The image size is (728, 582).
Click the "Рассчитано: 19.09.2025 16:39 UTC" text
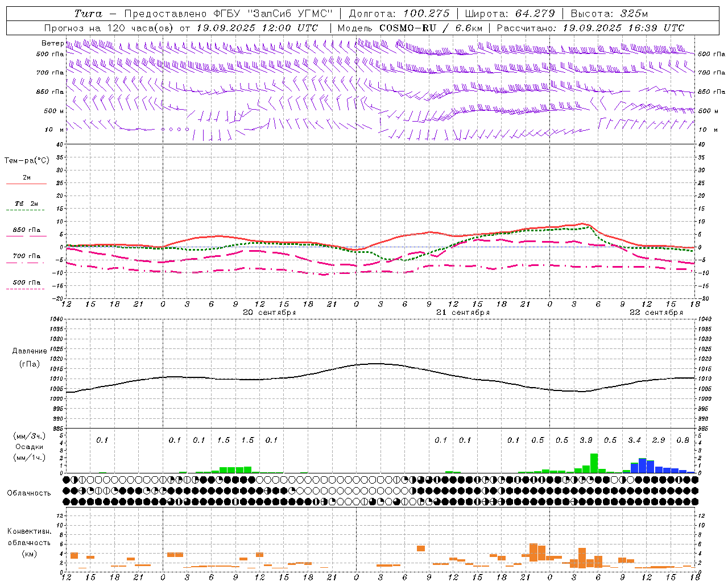590,28
